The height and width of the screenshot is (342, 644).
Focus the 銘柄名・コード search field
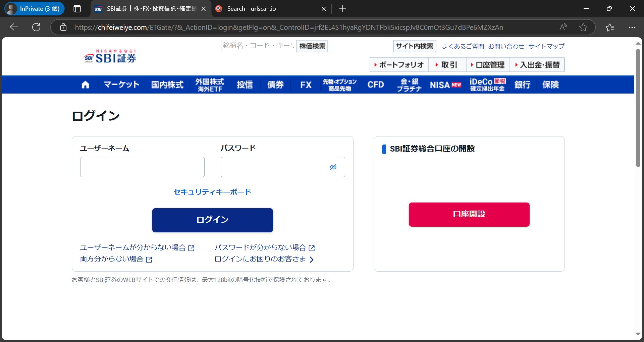pyautogui.click(x=258, y=46)
